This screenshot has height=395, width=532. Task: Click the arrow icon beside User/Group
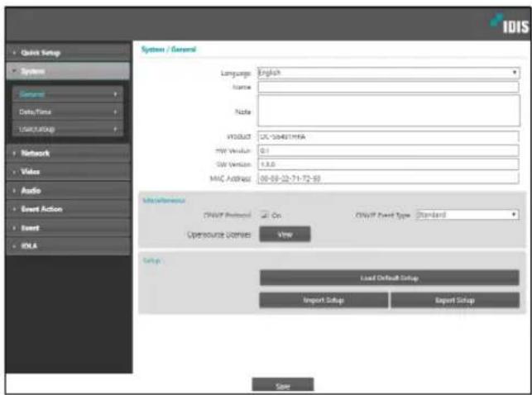[x=115, y=129]
